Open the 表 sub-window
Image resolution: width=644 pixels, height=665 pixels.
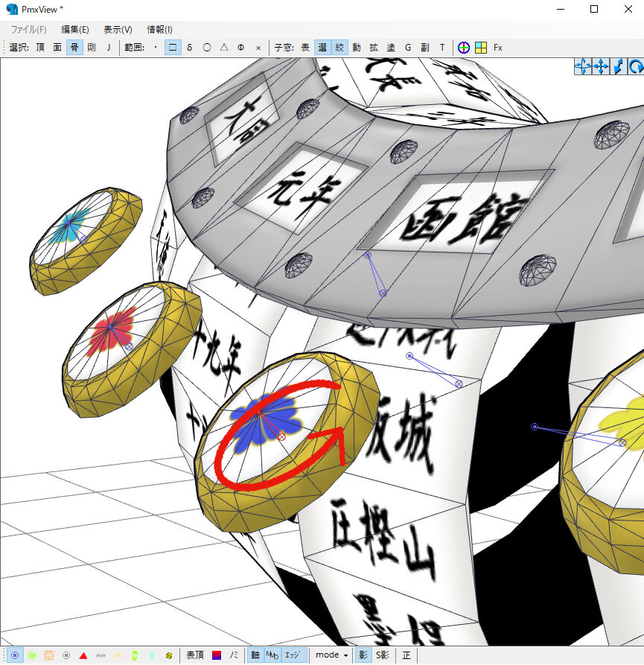[x=305, y=48]
